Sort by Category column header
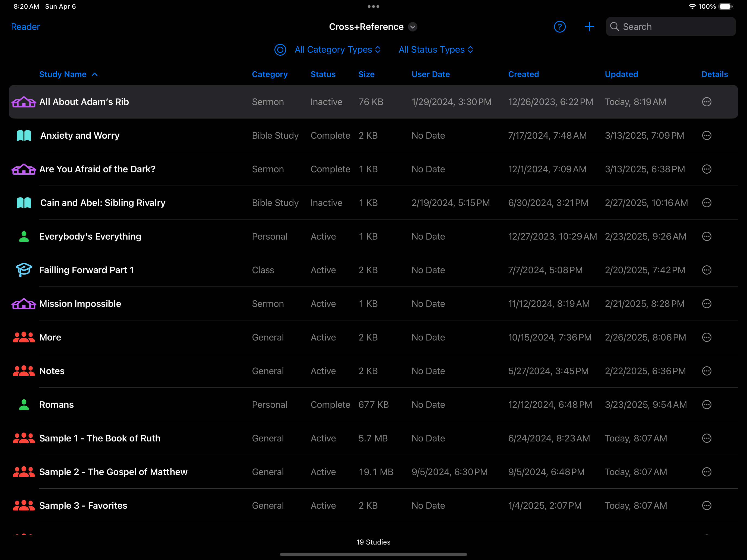 [270, 74]
